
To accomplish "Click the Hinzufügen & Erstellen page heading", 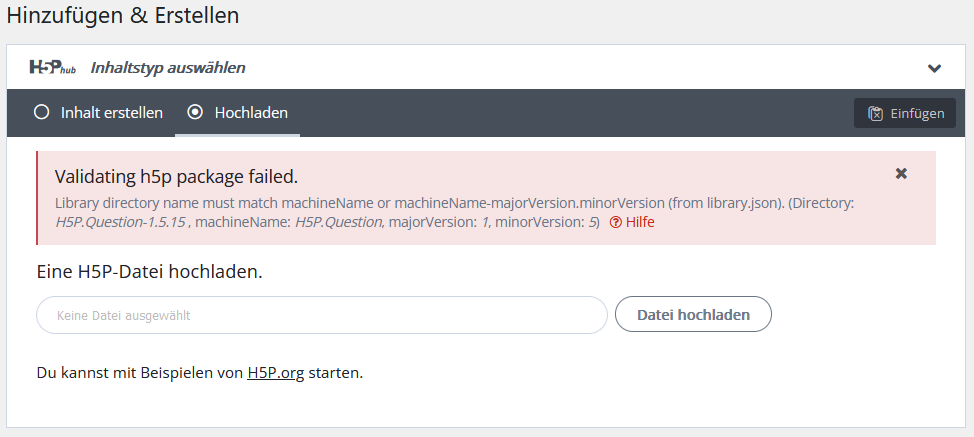I will (x=123, y=16).
